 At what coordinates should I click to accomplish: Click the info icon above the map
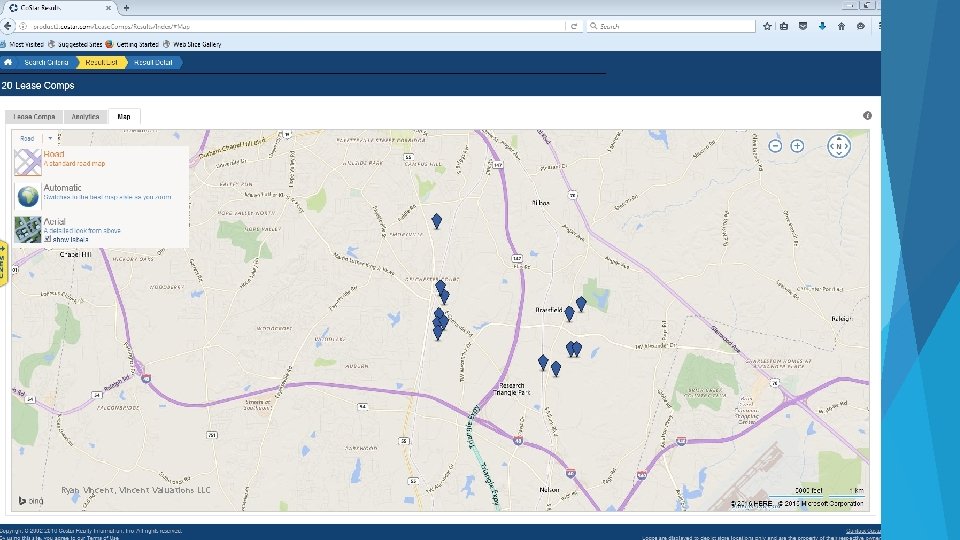(867, 116)
